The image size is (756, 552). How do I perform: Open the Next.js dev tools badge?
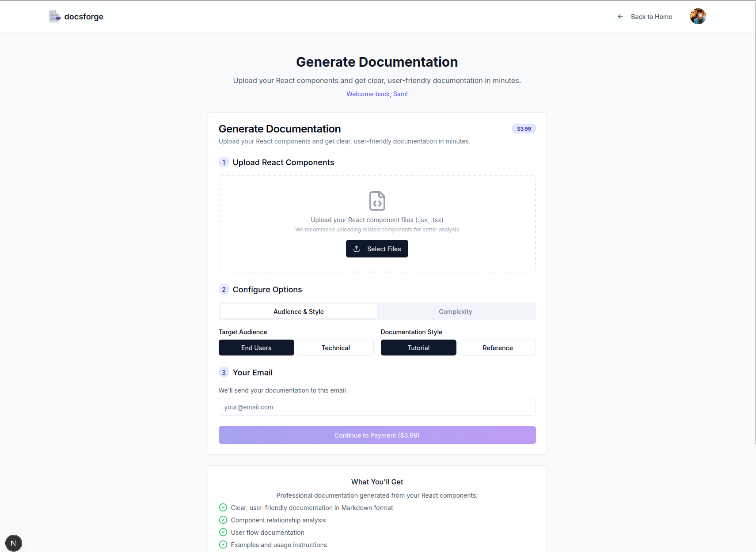point(14,543)
